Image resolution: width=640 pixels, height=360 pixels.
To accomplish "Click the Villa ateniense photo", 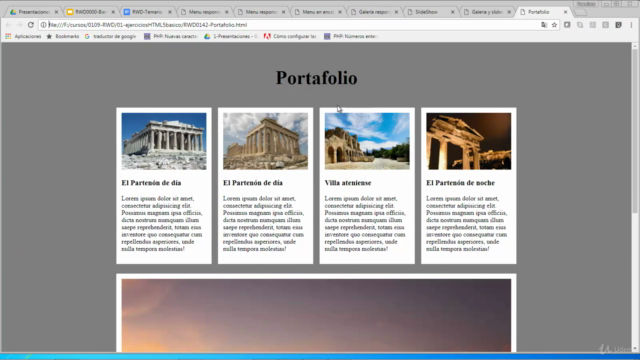I will pos(367,141).
